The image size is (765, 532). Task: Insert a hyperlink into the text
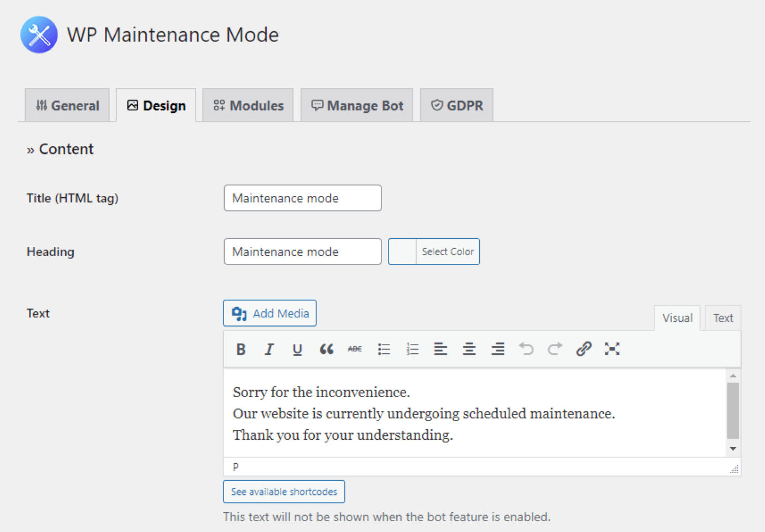(583, 349)
